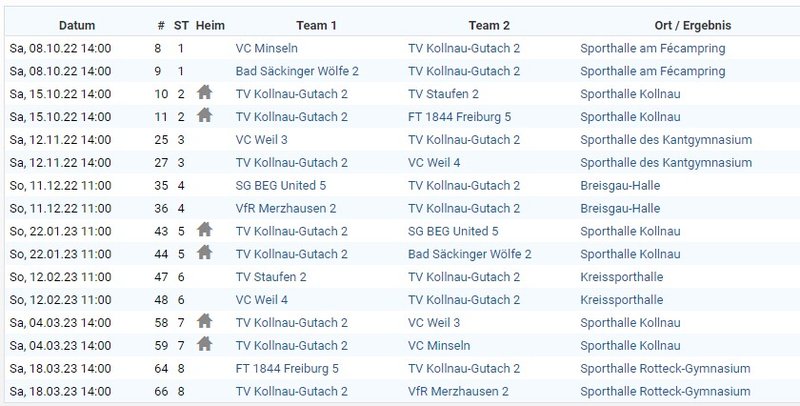Open first Breisgau-Halle venue link

[x=620, y=186]
